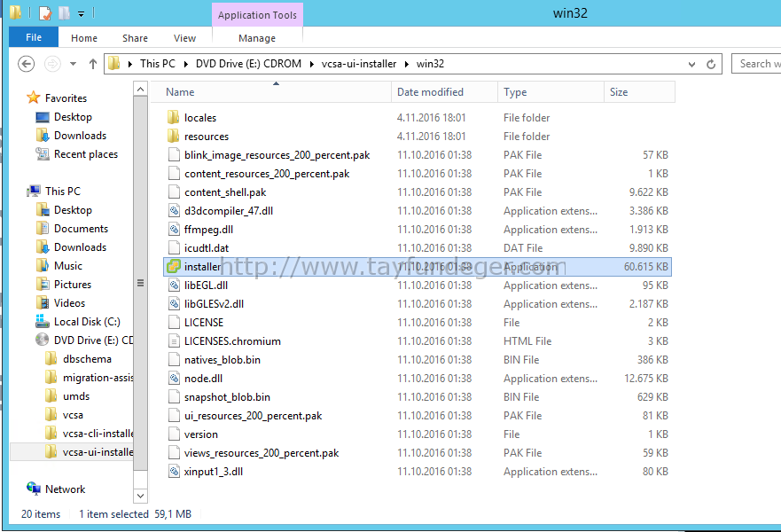This screenshot has width=781, height=532.
Task: Open the File menu
Action: tap(34, 37)
